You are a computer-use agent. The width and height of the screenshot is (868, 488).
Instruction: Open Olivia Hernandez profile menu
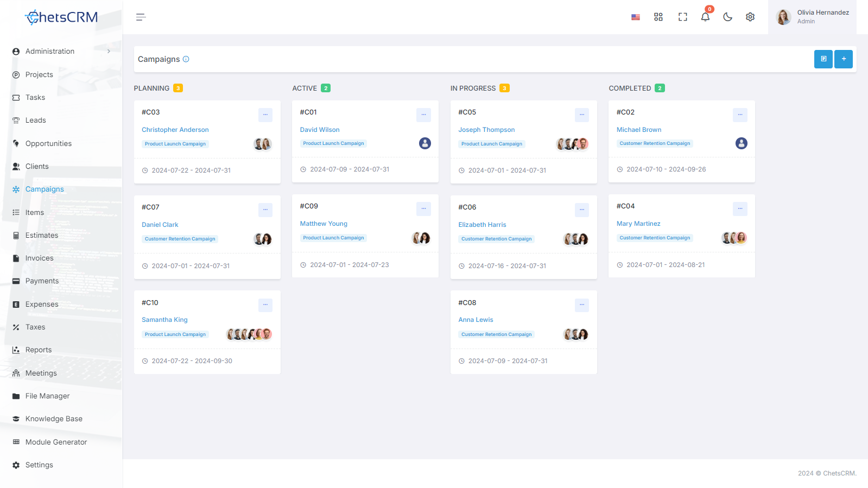pyautogui.click(x=813, y=17)
